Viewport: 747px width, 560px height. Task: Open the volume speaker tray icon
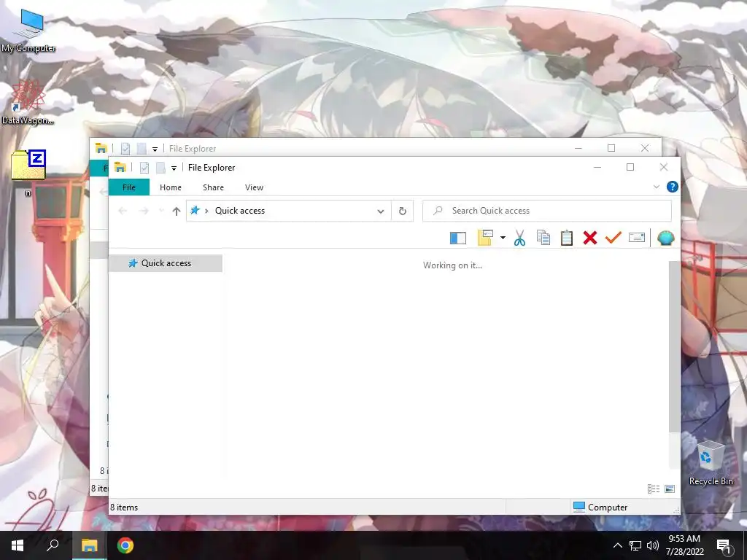coord(652,545)
